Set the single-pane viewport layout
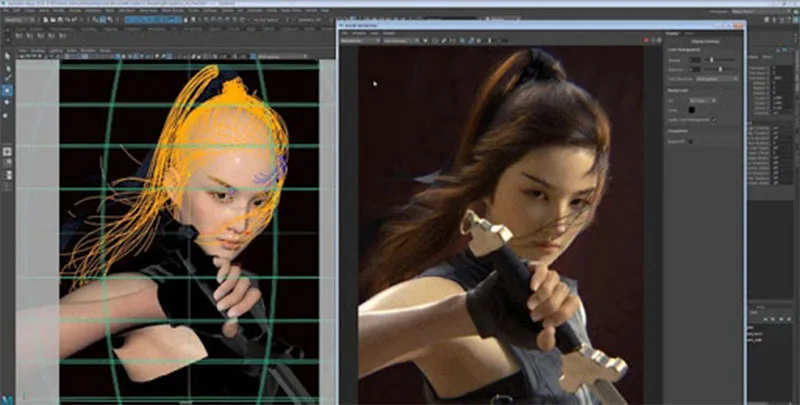Viewport: 800px width, 405px height. 7,151
